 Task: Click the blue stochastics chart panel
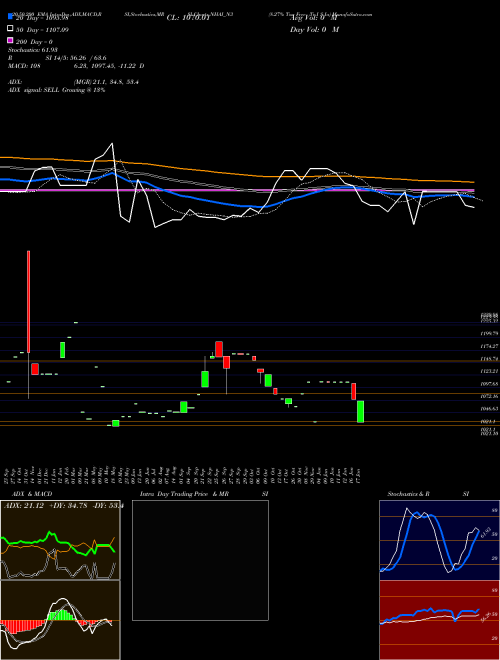pyautogui.click(x=439, y=540)
